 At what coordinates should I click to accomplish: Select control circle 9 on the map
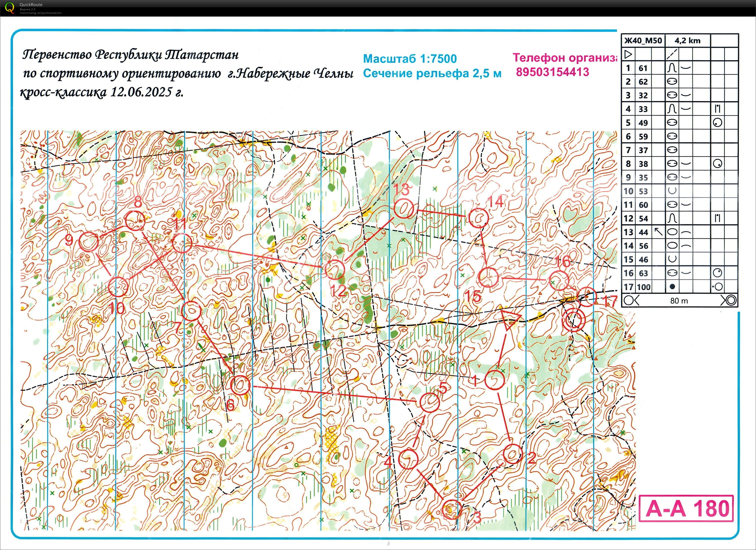(x=89, y=242)
